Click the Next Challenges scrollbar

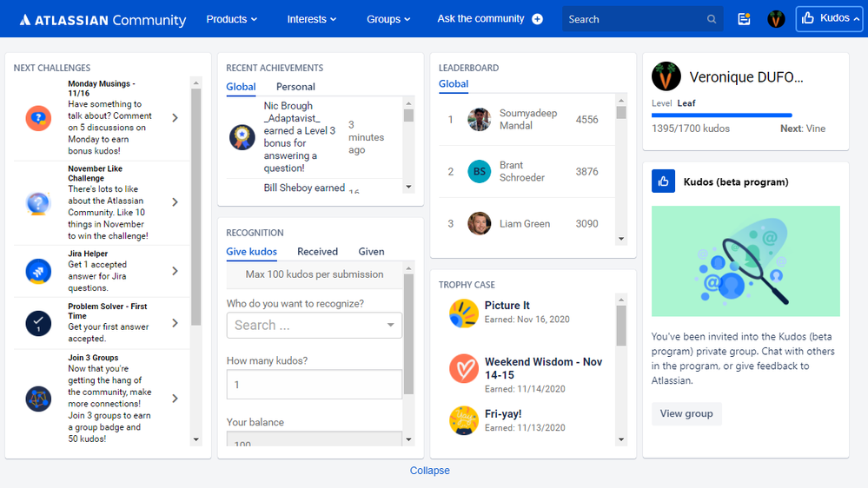(x=196, y=207)
